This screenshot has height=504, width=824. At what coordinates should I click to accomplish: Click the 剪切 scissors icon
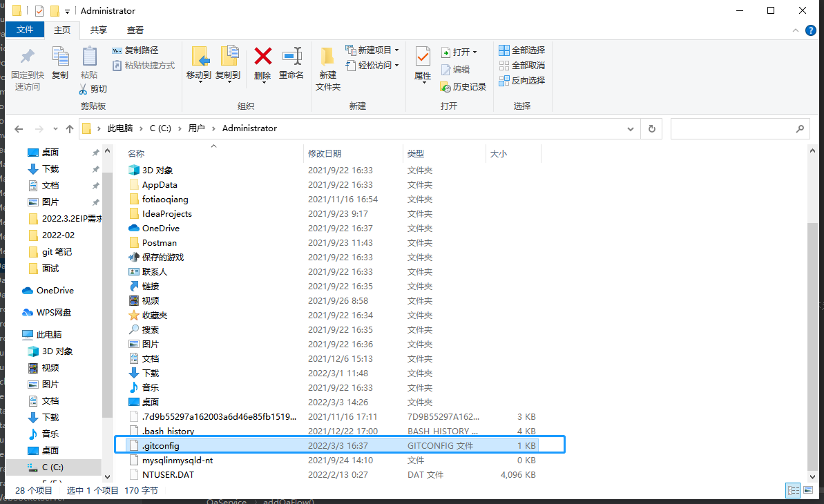click(83, 89)
